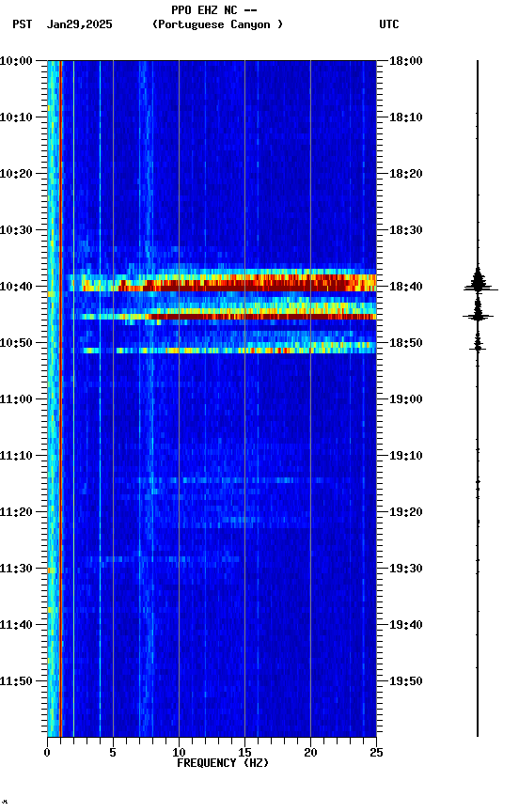
Task: Click the frequency axis label 5
Action: coord(113,753)
